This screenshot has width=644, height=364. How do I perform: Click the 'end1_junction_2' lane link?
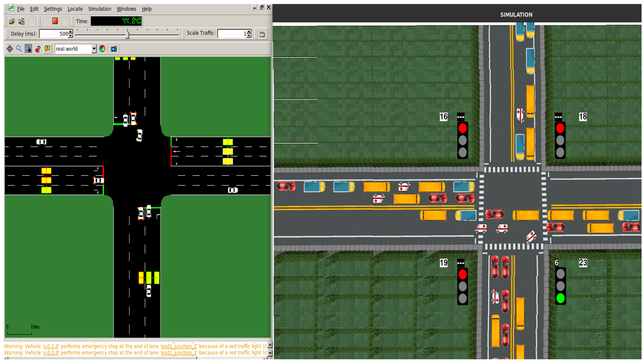179,346
